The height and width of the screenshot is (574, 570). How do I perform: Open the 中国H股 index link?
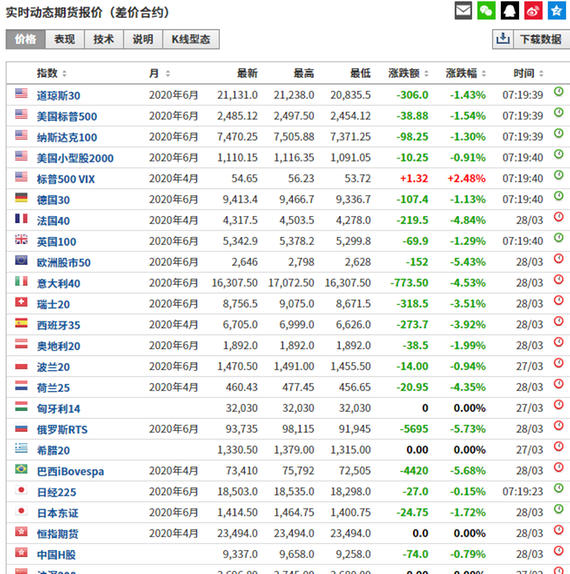56,555
